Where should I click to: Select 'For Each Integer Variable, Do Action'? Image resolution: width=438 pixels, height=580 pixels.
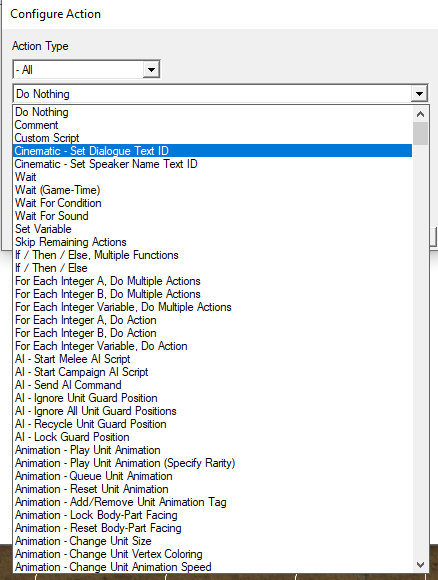pyautogui.click(x=213, y=346)
